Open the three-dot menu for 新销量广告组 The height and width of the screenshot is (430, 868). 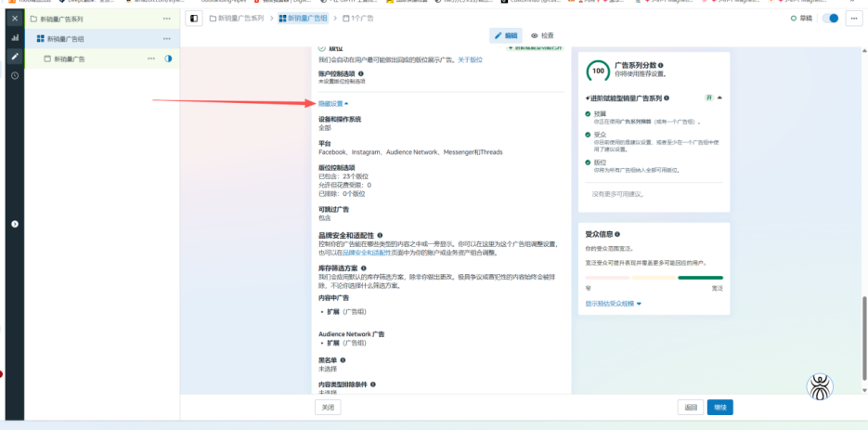(167, 39)
